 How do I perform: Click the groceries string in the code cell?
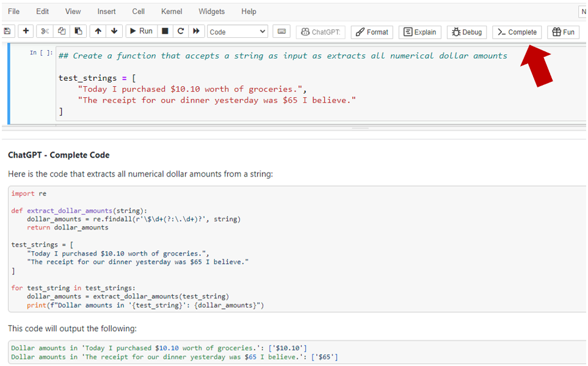[192, 89]
